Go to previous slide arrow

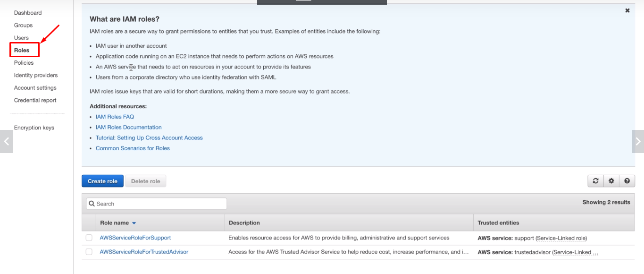pos(6,141)
